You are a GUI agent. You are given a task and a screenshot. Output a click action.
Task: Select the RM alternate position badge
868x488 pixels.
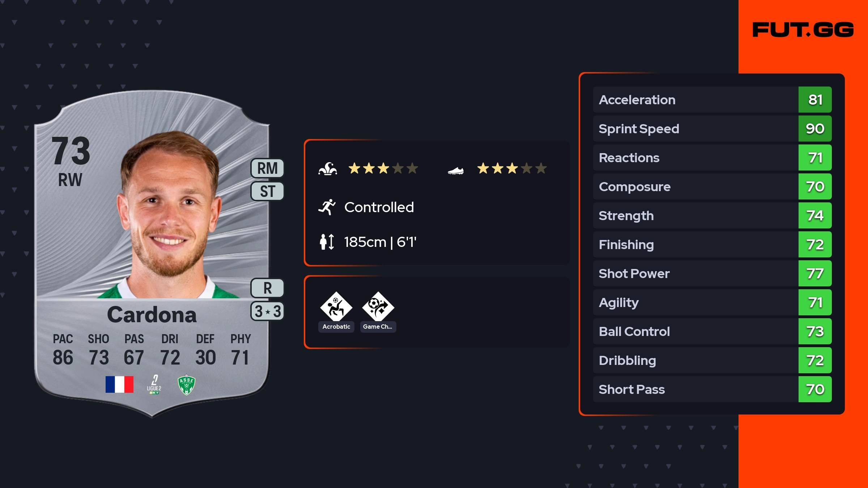coord(267,168)
